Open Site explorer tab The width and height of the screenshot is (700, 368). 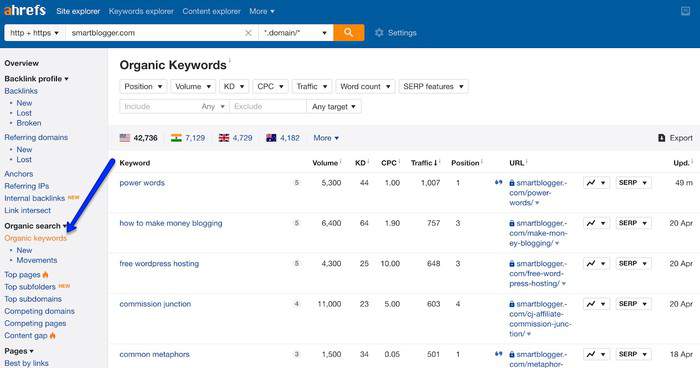pyautogui.click(x=78, y=11)
